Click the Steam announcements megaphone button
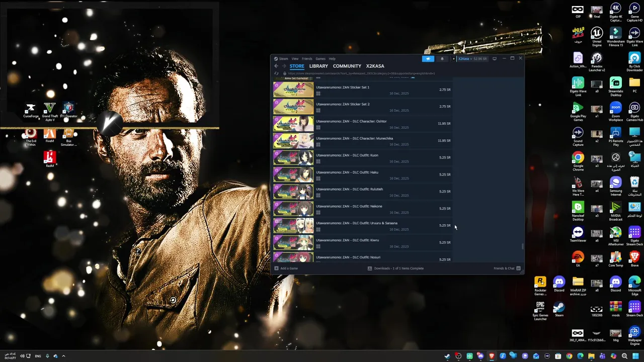Screen dimensions: 644x362 coord(428,59)
